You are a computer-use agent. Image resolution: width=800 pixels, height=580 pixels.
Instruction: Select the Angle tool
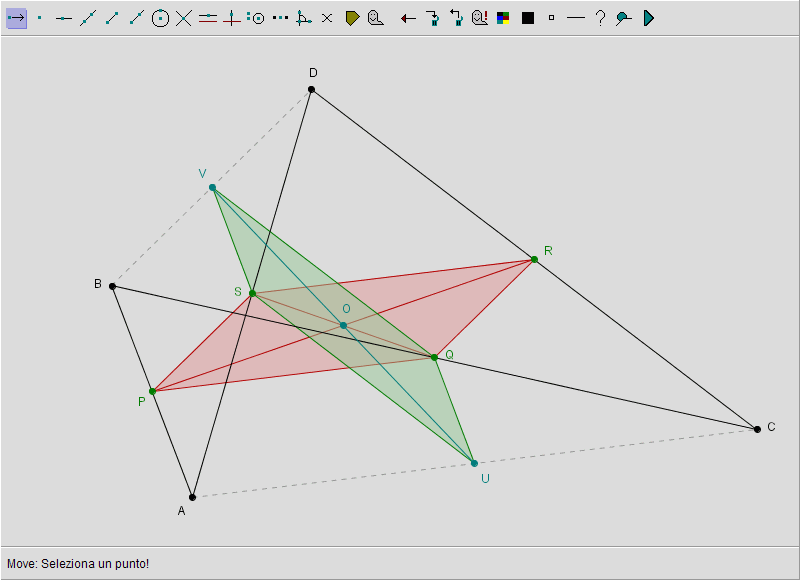pyautogui.click(x=304, y=18)
